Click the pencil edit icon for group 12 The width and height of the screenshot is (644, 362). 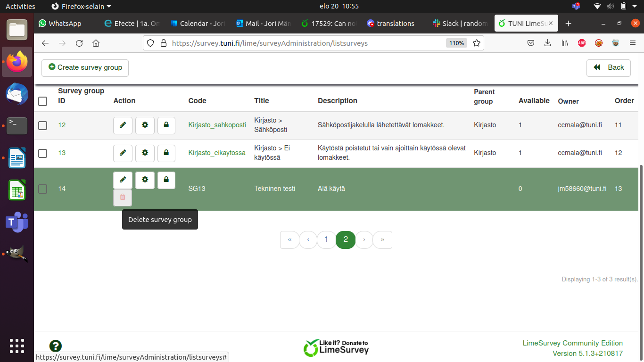[123, 125]
